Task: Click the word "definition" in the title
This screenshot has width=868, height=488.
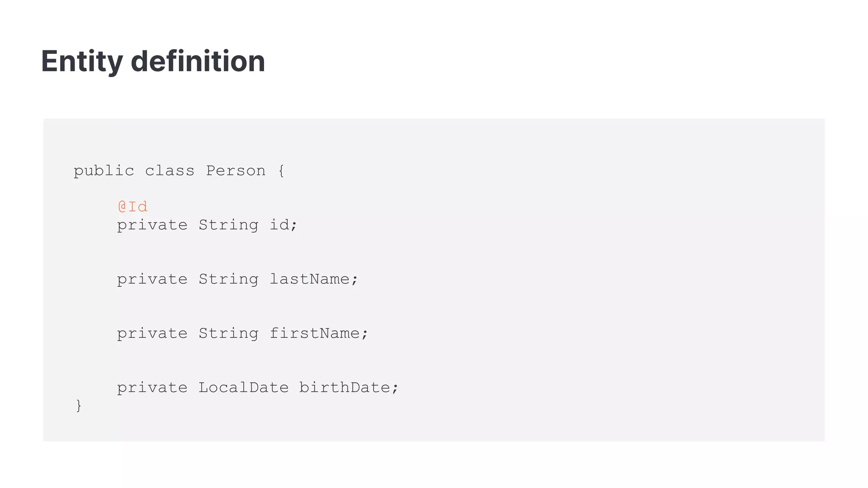Action: (x=198, y=61)
